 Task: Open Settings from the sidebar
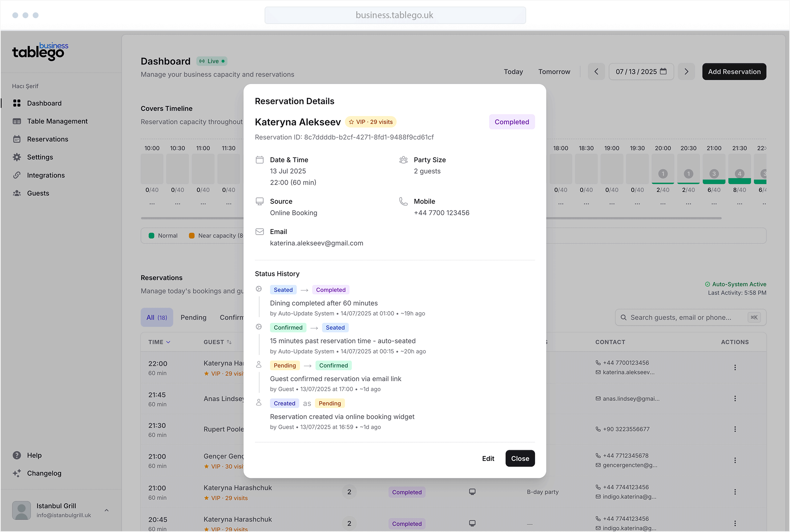pyautogui.click(x=40, y=157)
